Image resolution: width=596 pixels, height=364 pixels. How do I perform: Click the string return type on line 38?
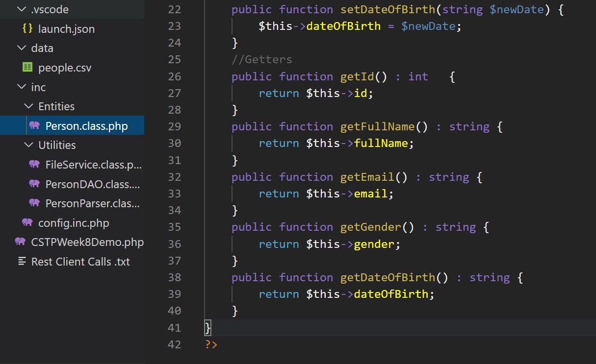[x=490, y=277]
